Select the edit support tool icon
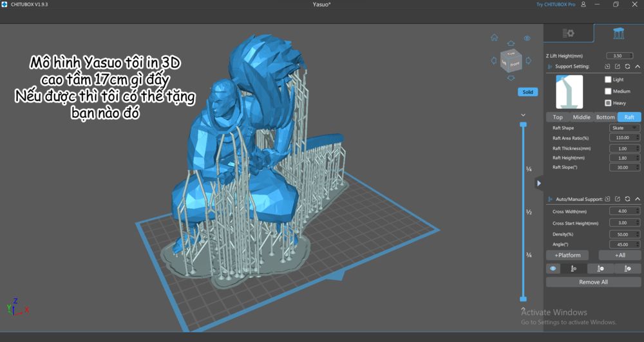The height and width of the screenshot is (342, 644). [627, 269]
